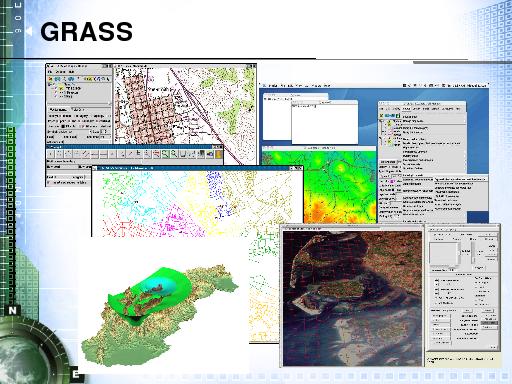The image size is (512, 384).
Task: Click the yellow layer icon in GIS Manager toolbar
Action: point(89,79)
